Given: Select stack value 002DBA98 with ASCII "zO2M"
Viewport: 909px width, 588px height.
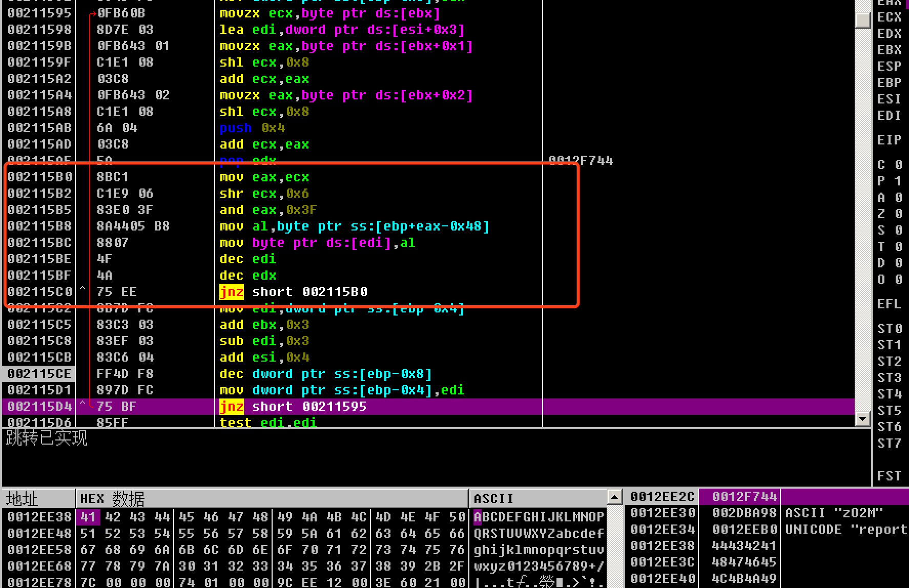Looking at the screenshot, I should [x=745, y=513].
